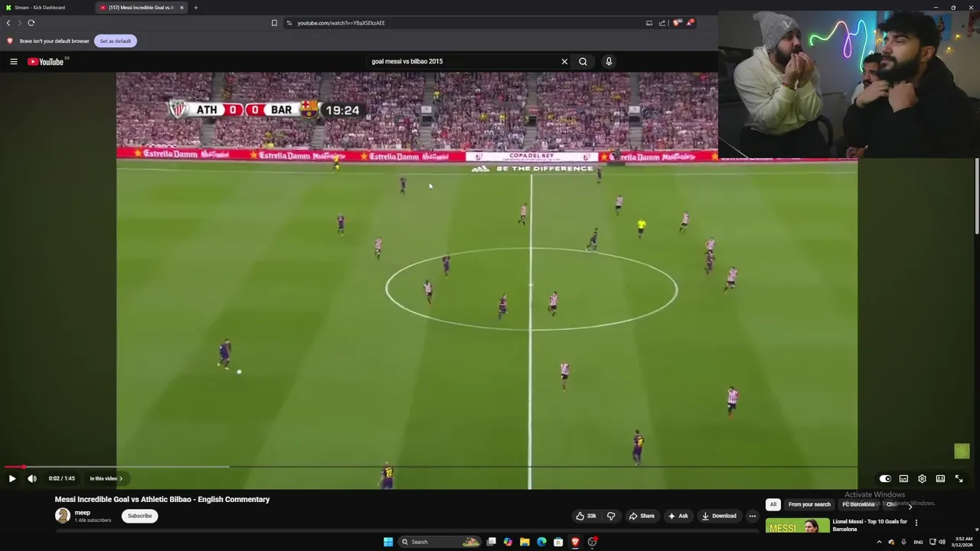Toggle the autoplay switch in the player
The width and height of the screenshot is (980, 551).
tap(885, 478)
